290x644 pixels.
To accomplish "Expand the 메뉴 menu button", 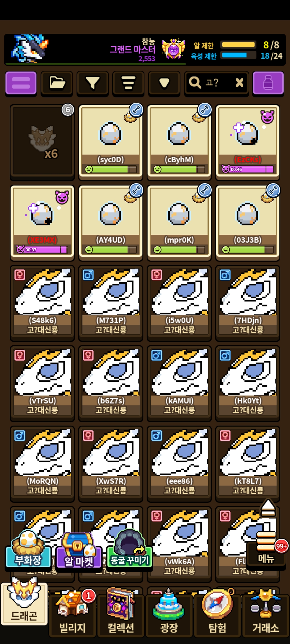I will [x=266, y=551].
